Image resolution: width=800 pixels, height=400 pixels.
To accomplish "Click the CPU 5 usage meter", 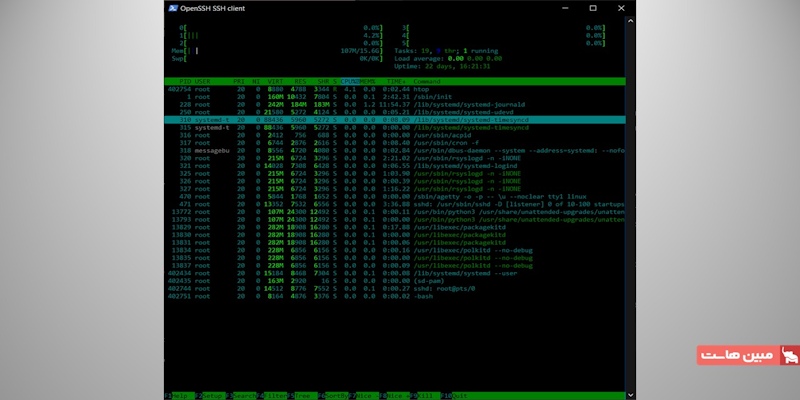I will coord(503,43).
